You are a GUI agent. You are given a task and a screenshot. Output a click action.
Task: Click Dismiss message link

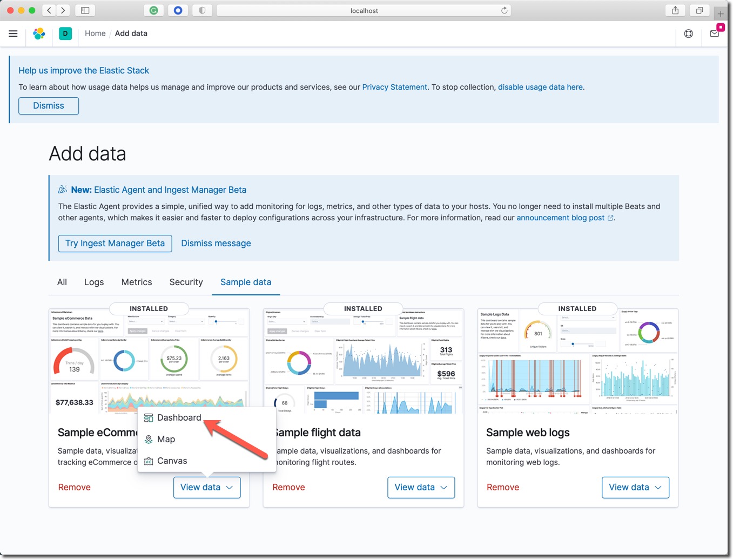click(216, 244)
